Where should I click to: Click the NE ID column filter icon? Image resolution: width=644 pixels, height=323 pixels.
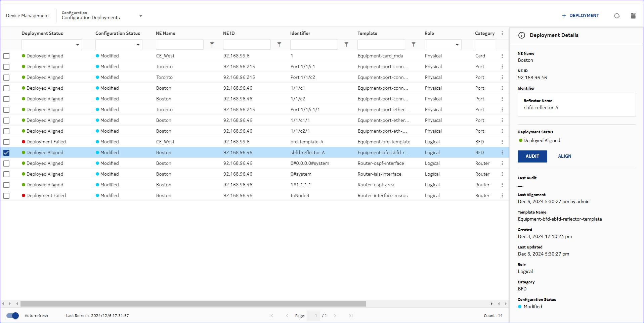[279, 45]
